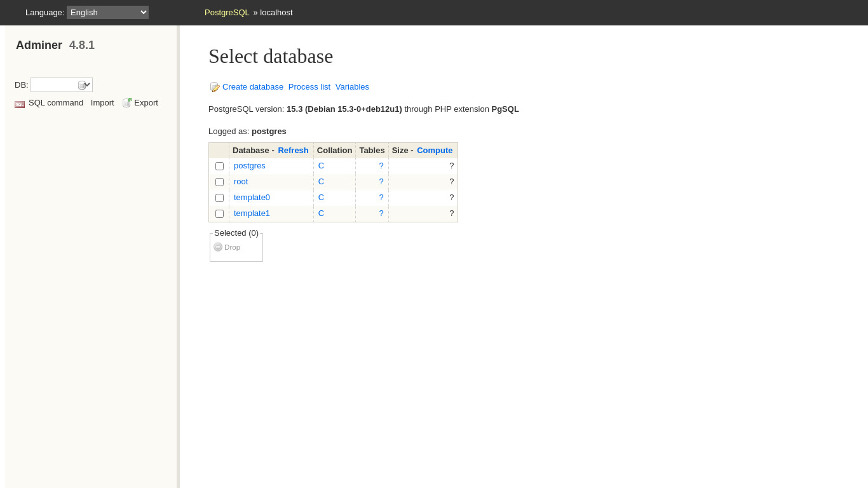Select the root database checkbox
The height and width of the screenshot is (488, 868).
pos(219,182)
